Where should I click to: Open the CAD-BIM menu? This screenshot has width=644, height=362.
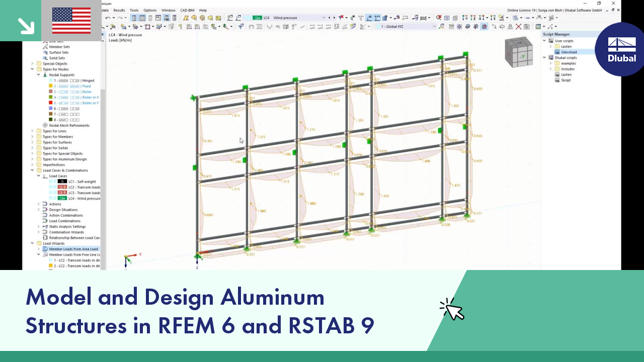(x=187, y=10)
